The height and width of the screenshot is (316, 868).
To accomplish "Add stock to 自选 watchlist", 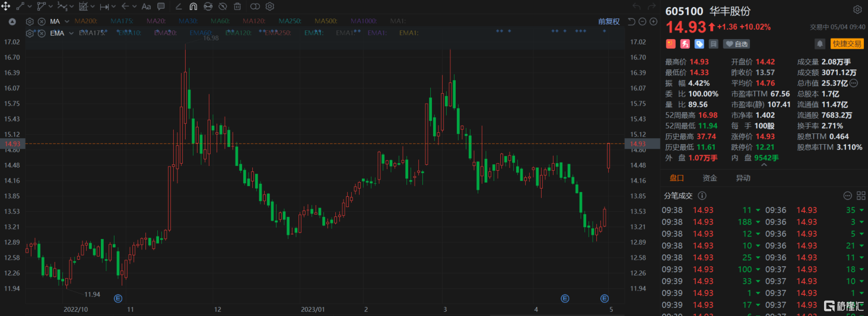I will pyautogui.click(x=736, y=44).
